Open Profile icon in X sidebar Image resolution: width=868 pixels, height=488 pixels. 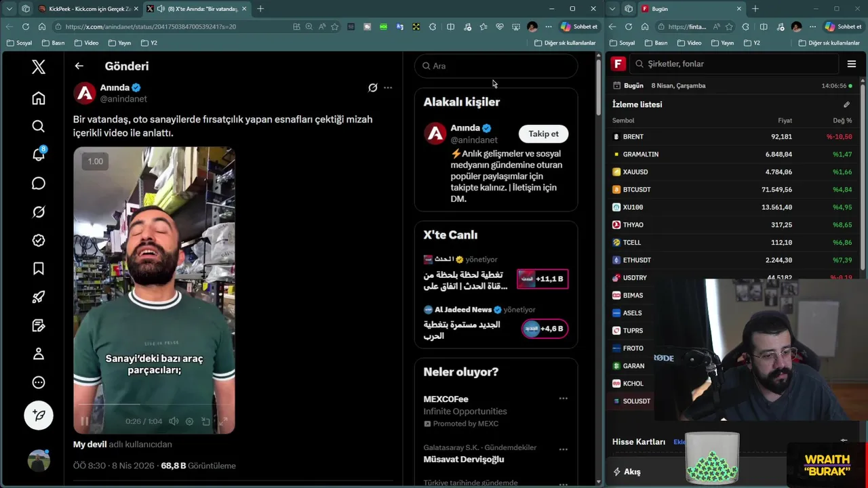pyautogui.click(x=39, y=354)
